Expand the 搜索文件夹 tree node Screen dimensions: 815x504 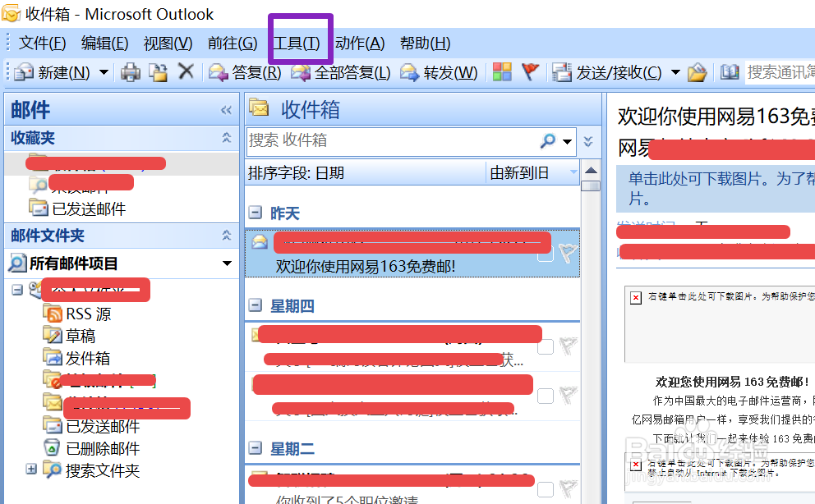(31, 469)
